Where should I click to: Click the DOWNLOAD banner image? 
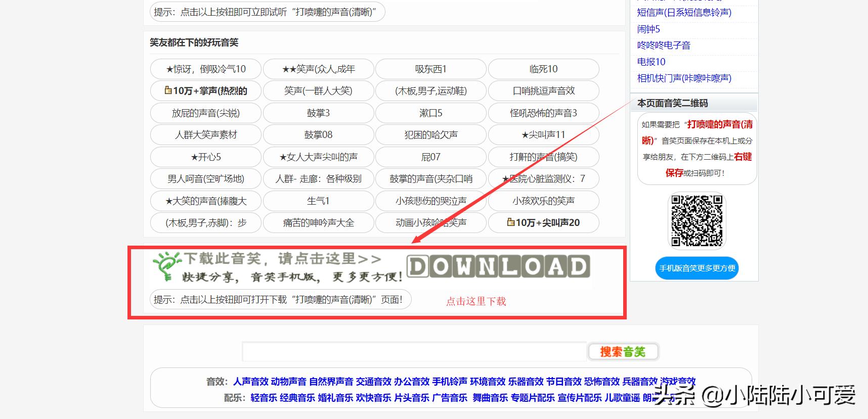click(x=498, y=267)
